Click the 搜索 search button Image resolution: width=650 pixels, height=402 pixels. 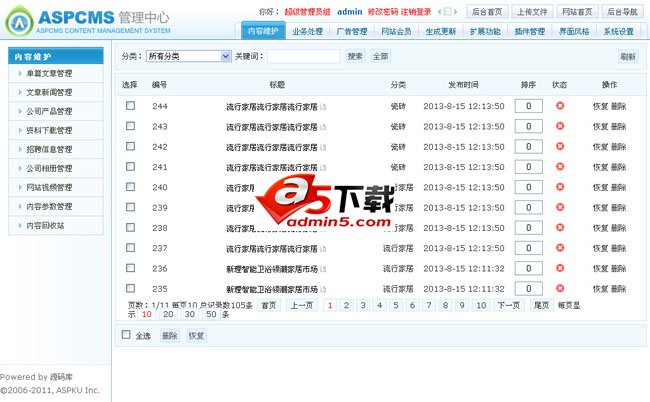tap(355, 56)
